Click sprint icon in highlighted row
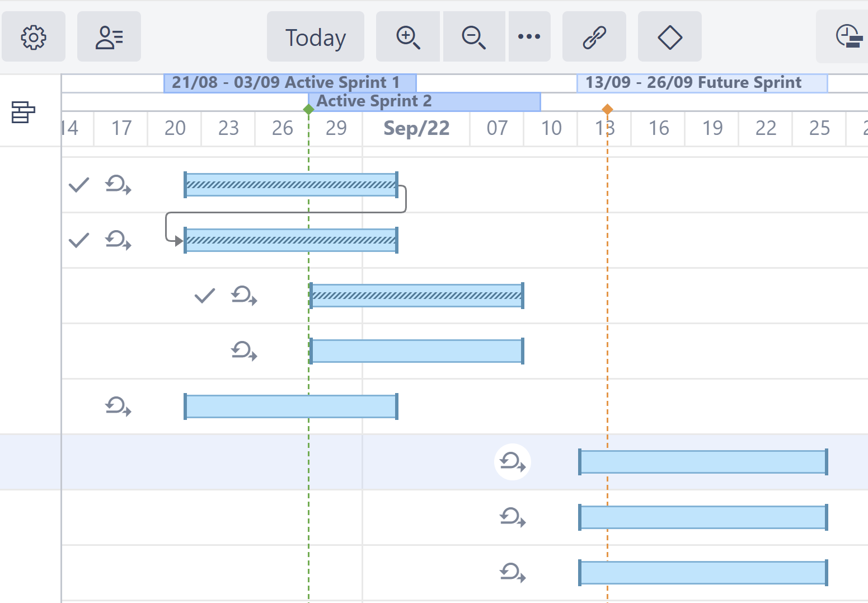Viewport: 868px width, 603px height. [x=512, y=462]
